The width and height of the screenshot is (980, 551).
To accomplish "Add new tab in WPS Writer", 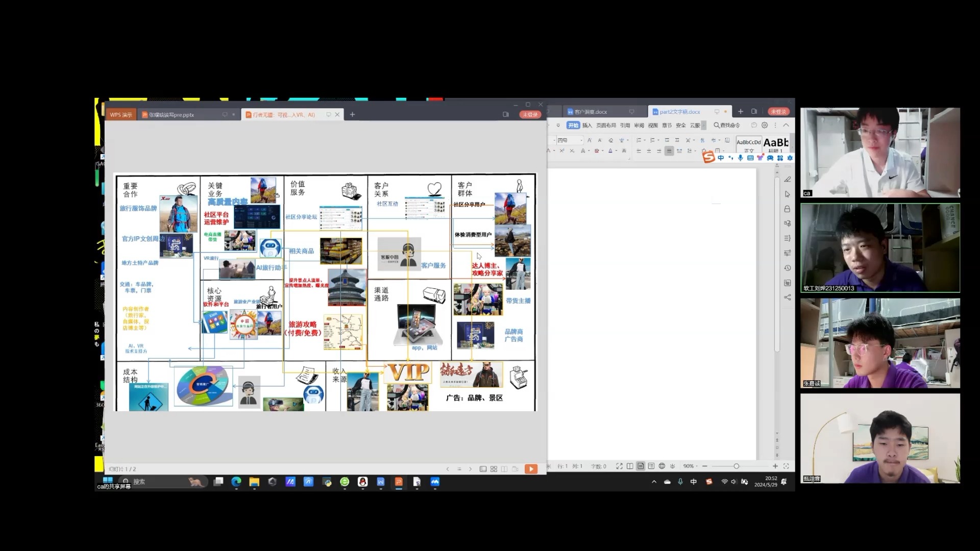I will 741,111.
